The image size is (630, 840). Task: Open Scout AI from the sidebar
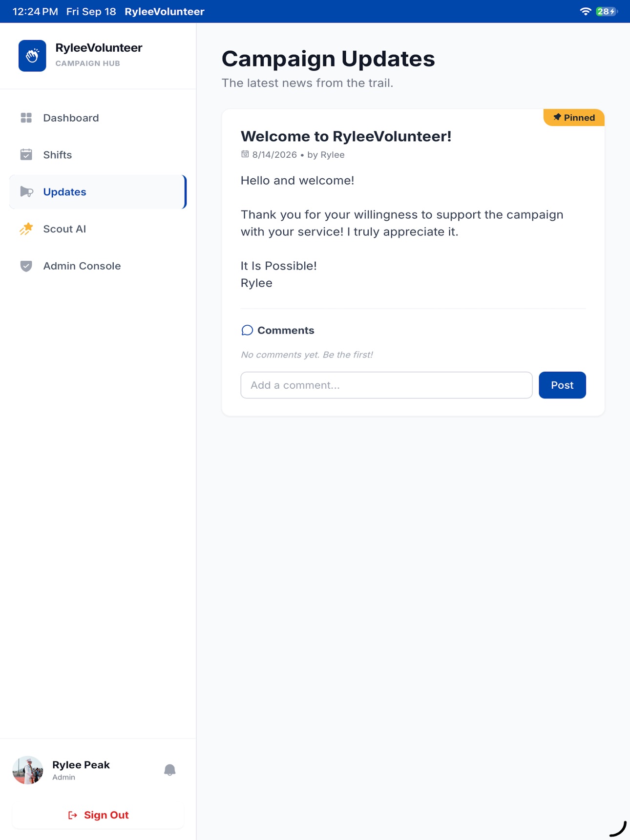click(x=98, y=229)
